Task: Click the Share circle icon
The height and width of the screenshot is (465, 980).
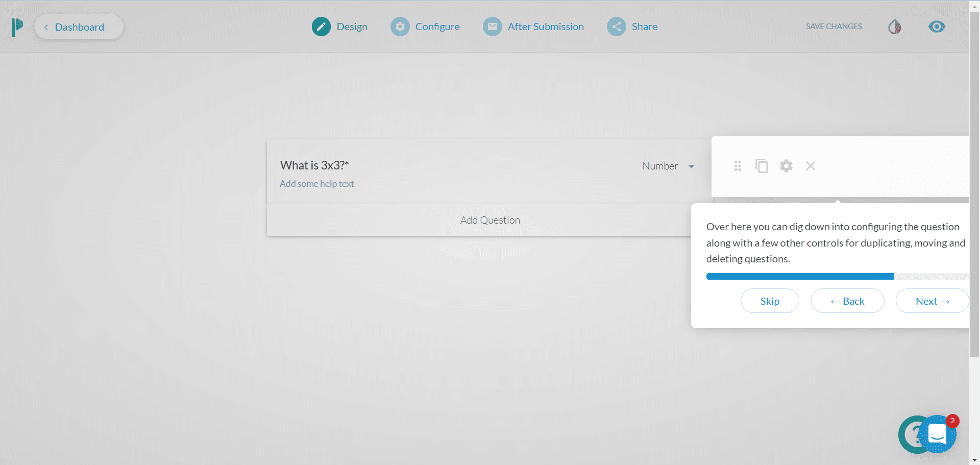Action: 617,27
